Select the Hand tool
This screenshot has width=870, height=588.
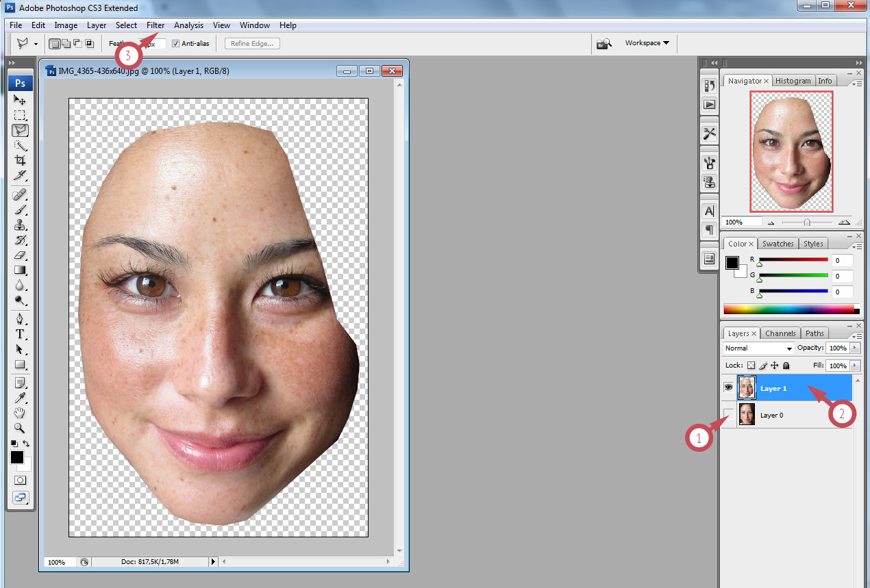click(20, 413)
